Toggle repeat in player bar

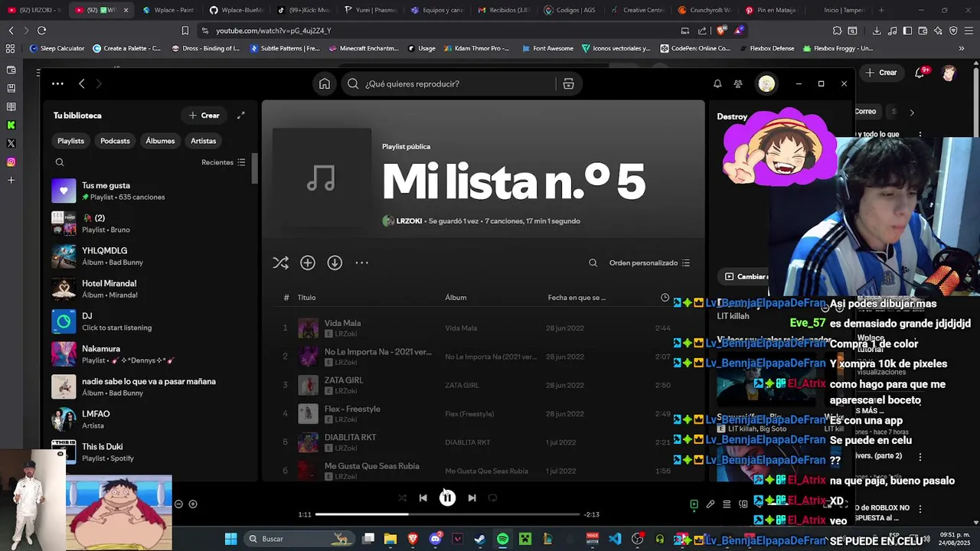(492, 498)
